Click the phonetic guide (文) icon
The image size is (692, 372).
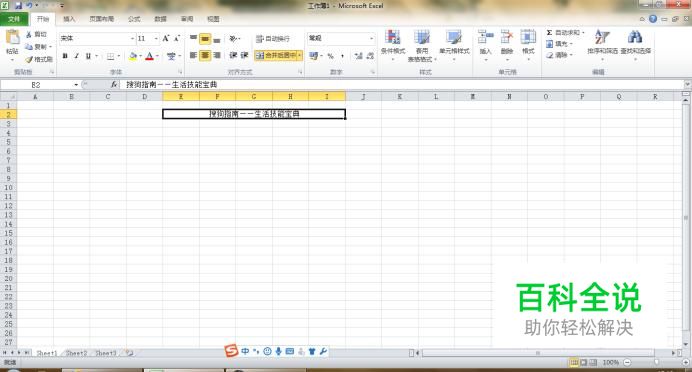pos(171,56)
